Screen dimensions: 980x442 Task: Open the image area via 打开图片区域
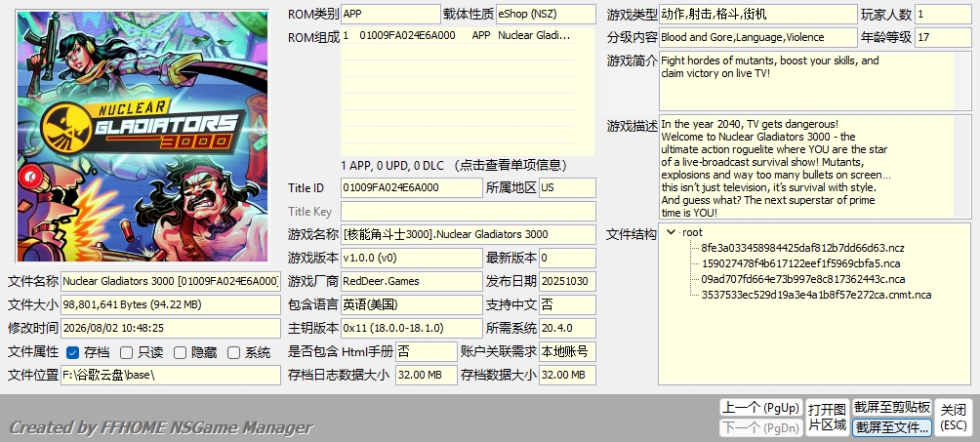827,418
